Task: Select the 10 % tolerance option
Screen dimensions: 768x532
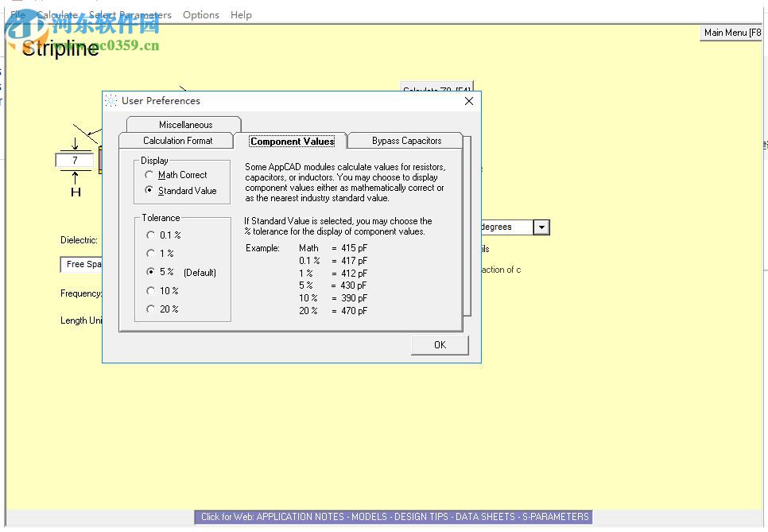Action: tap(151, 291)
